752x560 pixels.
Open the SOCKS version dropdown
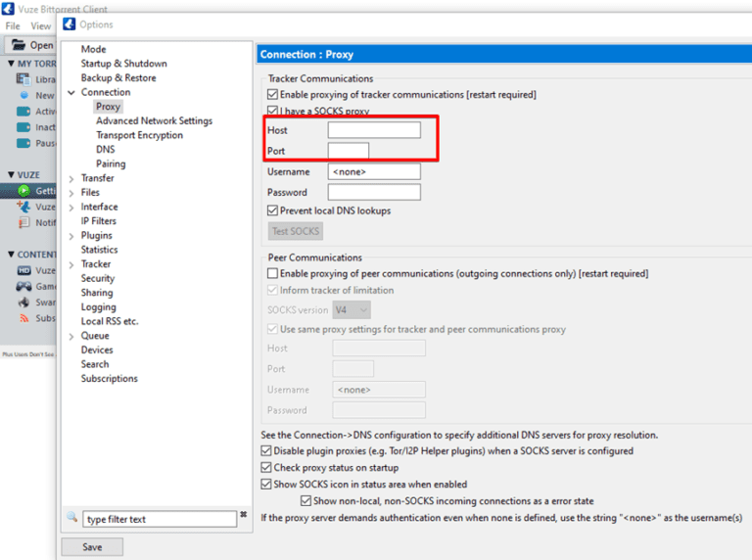pos(352,310)
